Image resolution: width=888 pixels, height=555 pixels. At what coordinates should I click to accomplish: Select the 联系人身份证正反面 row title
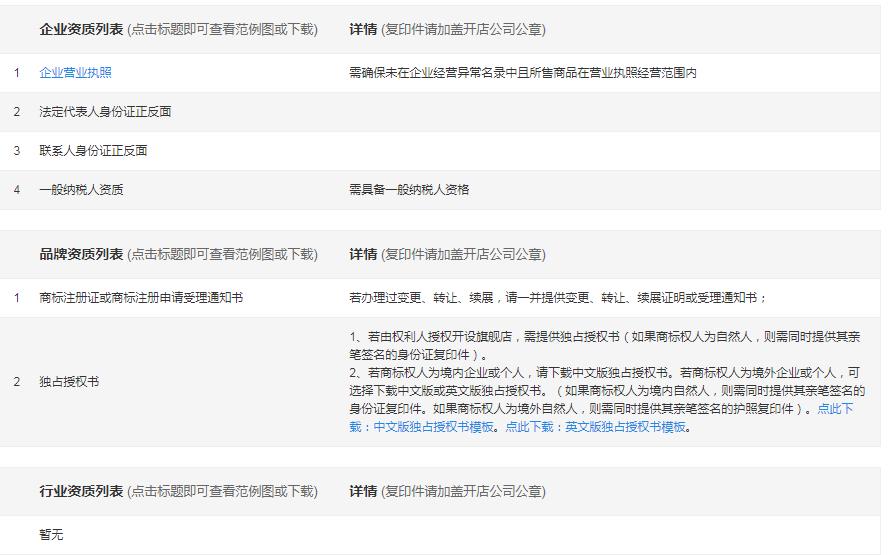click(x=93, y=151)
